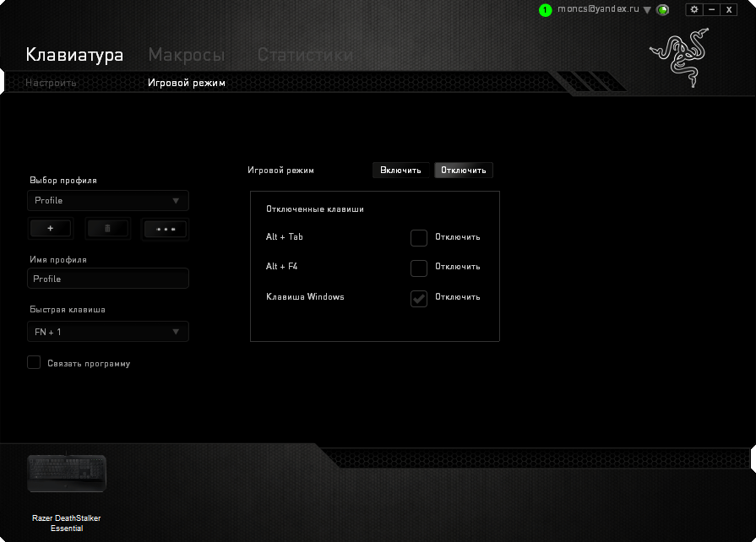Open profile options via the ellipsis icon
The width and height of the screenshot is (756, 542).
click(x=165, y=228)
